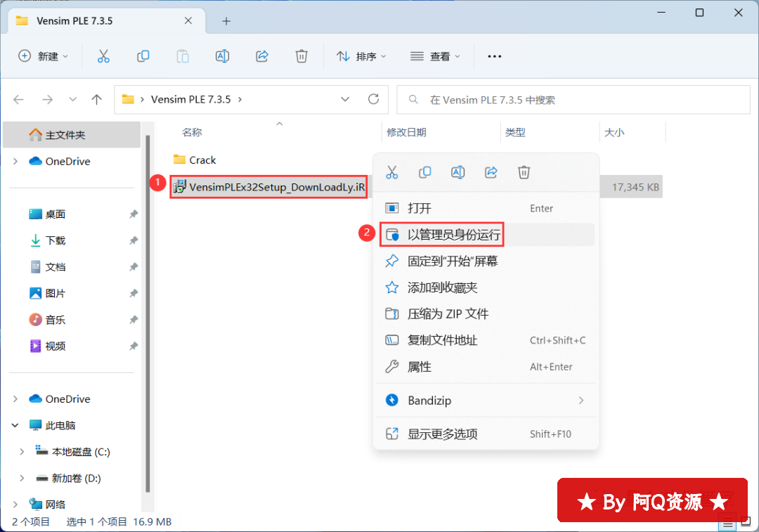
Task: Expand the top OneDrive tree node
Action: (x=15, y=161)
